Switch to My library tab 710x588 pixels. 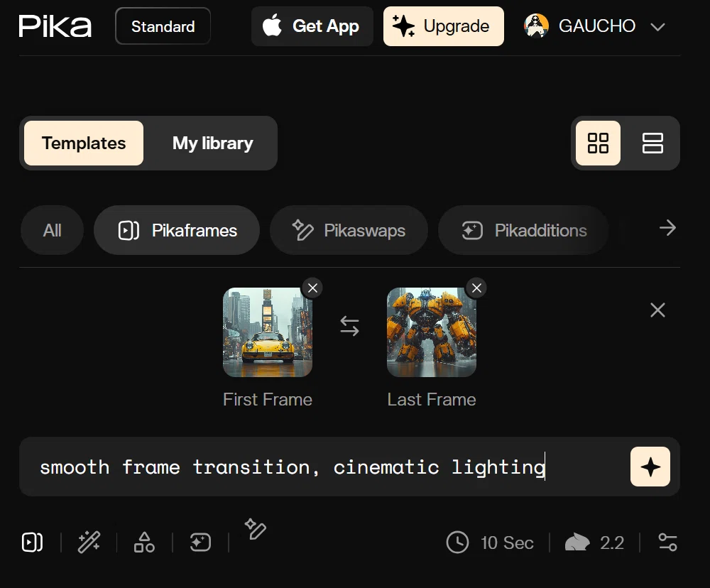(212, 143)
